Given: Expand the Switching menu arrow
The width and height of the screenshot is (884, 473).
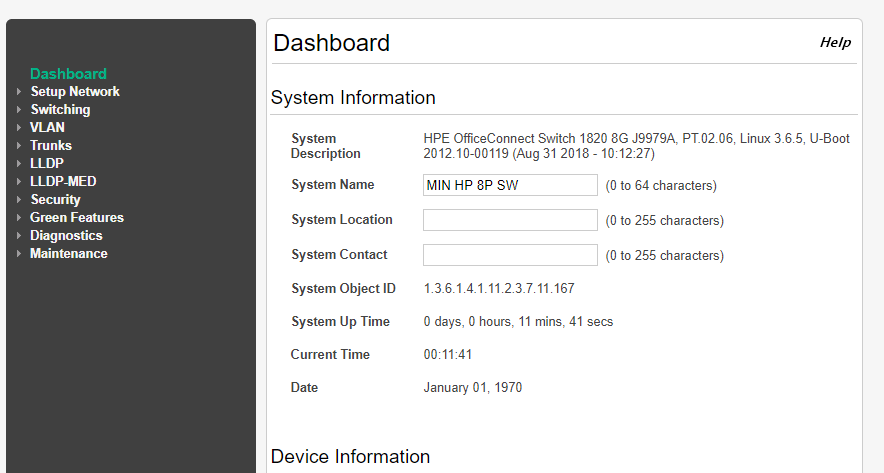Looking at the screenshot, I should point(19,109).
